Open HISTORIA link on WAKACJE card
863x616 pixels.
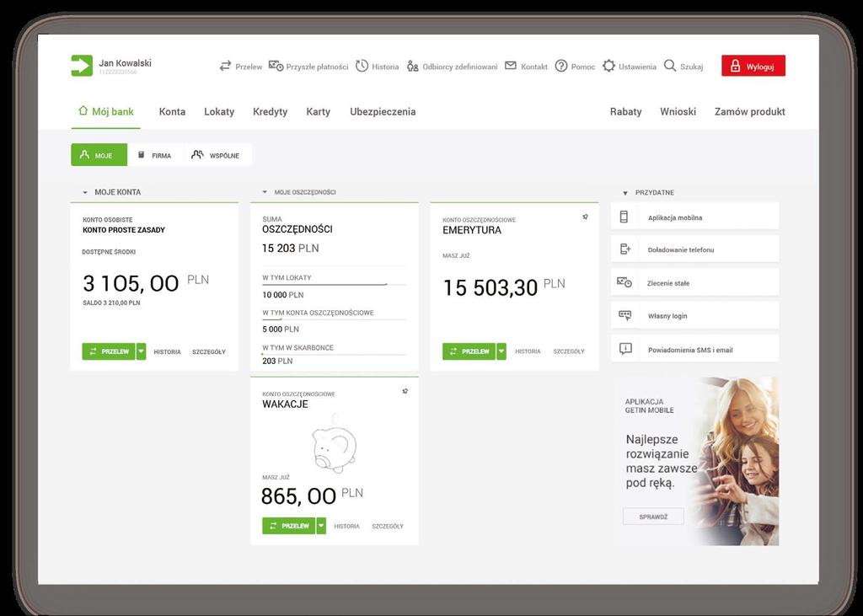(346, 527)
